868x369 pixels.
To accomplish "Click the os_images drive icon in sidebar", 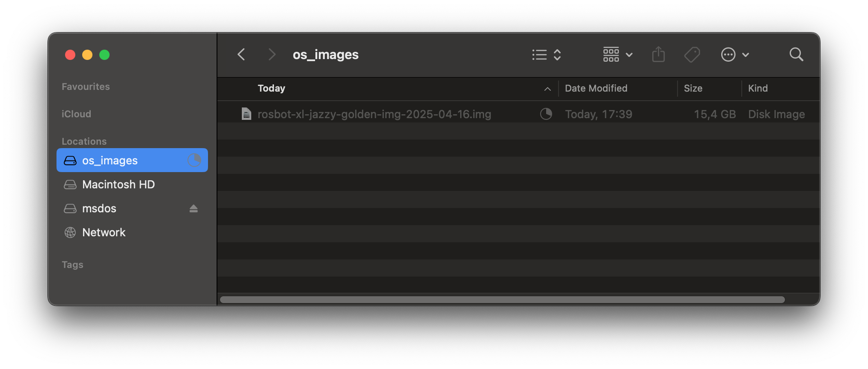I will [x=70, y=161].
